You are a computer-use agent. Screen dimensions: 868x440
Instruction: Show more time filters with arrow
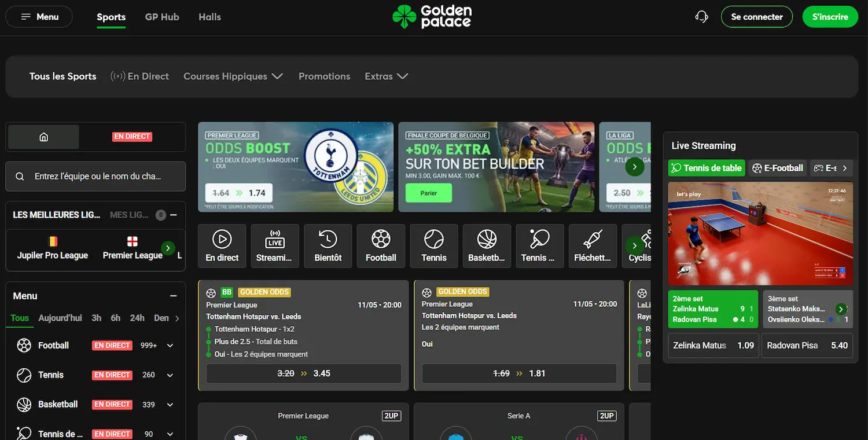coord(177,318)
